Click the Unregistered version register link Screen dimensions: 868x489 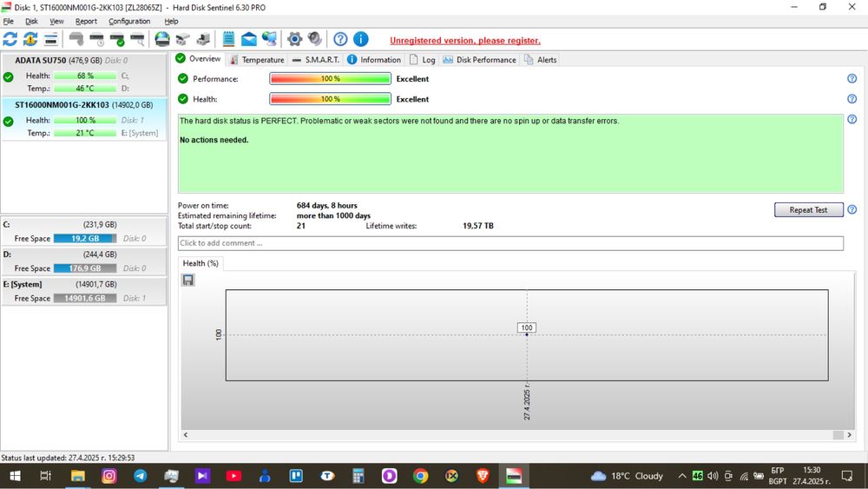pos(465,41)
